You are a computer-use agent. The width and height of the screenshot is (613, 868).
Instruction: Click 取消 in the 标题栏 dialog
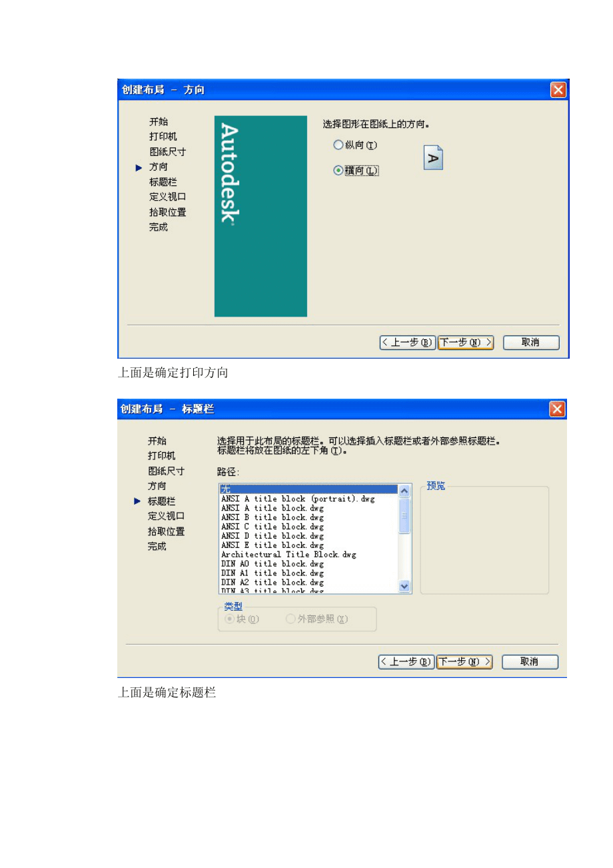(530, 662)
